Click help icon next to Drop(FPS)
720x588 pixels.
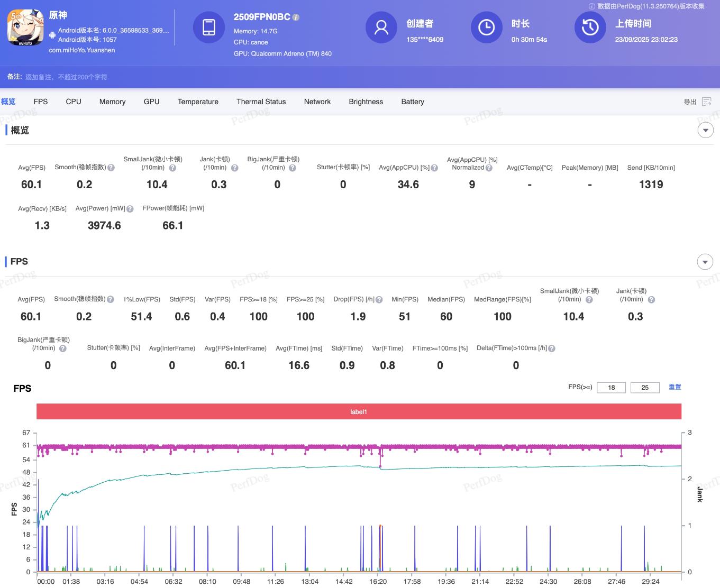pos(379,299)
